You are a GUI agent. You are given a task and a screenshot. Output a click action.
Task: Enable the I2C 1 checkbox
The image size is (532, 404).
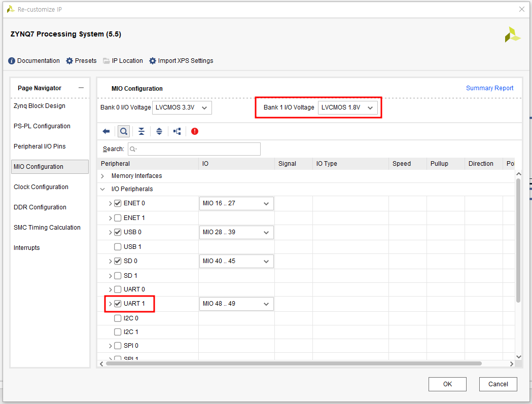(118, 332)
